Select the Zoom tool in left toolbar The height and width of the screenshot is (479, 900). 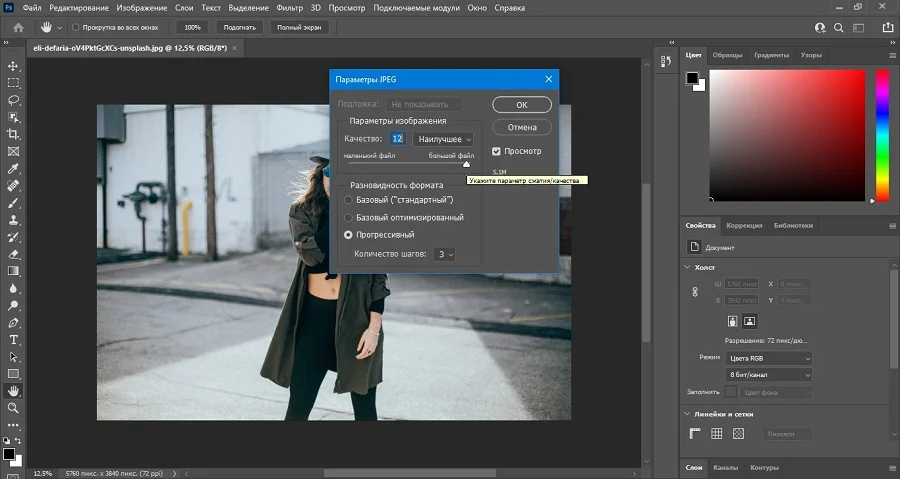coord(13,408)
